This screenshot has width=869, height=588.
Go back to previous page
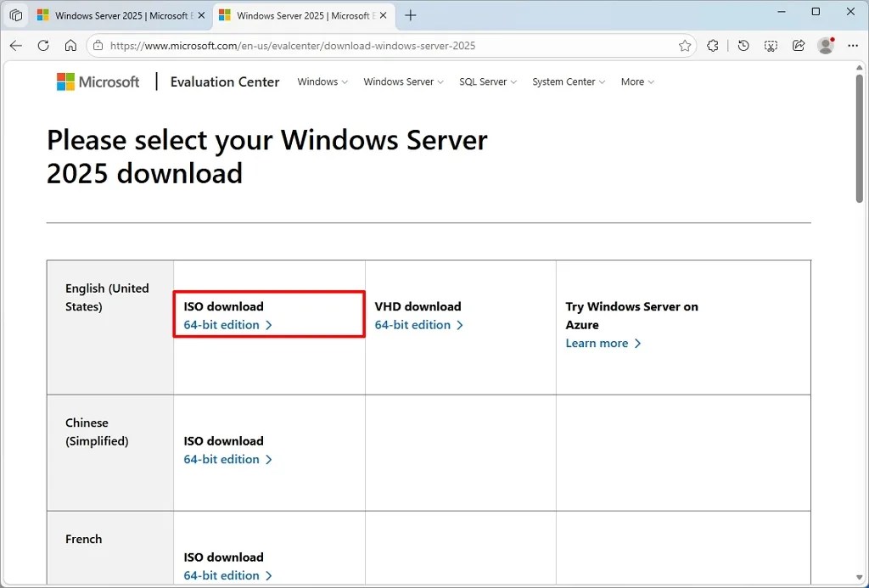point(16,46)
